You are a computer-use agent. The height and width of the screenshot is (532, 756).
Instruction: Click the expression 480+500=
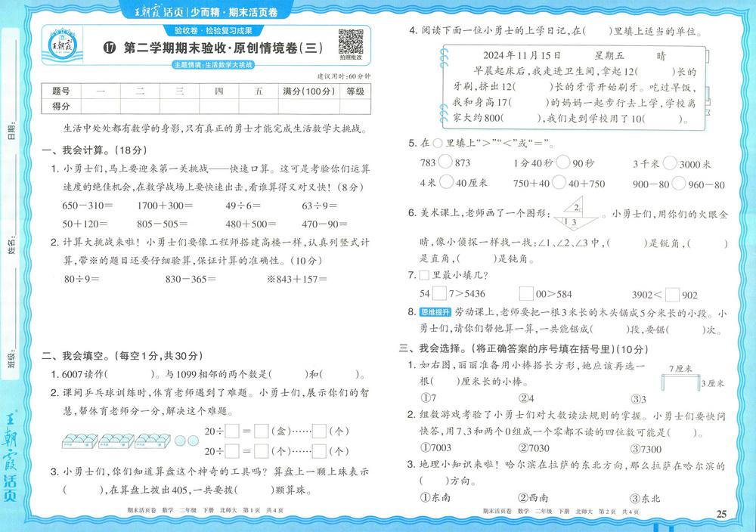251,224
